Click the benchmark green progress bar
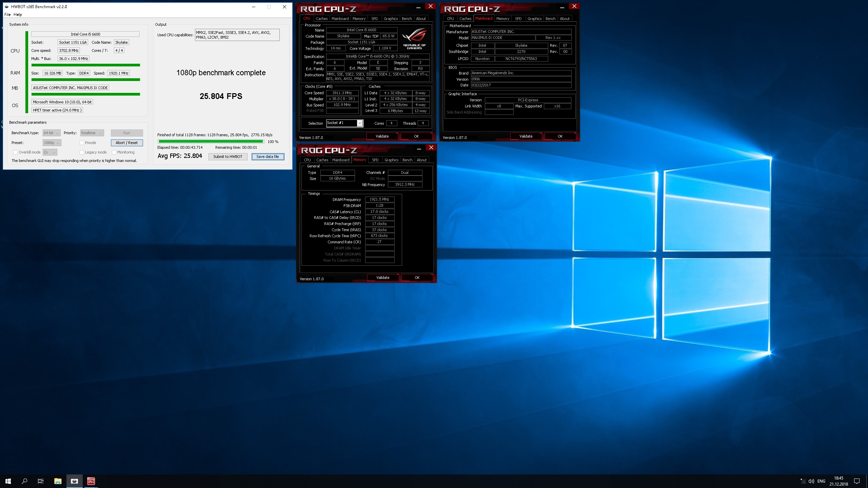 [211, 142]
